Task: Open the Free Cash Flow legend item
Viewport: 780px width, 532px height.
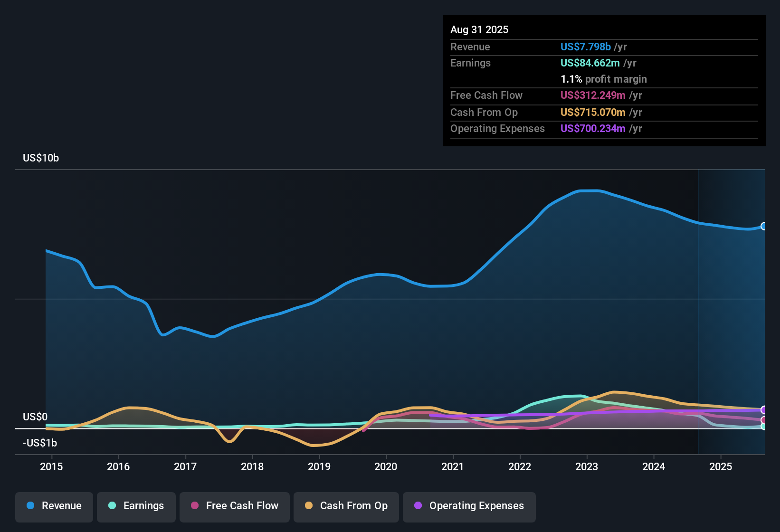Action: (x=234, y=506)
